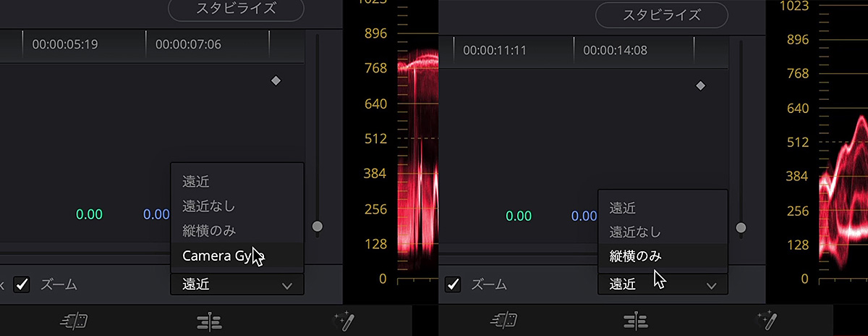Click the vertical slider handle in left panel

(317, 227)
